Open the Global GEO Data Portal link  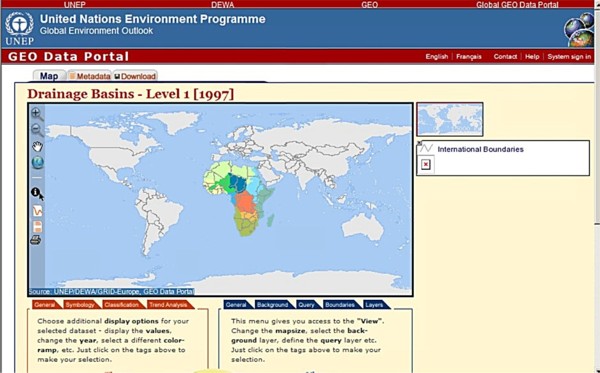coord(517,5)
